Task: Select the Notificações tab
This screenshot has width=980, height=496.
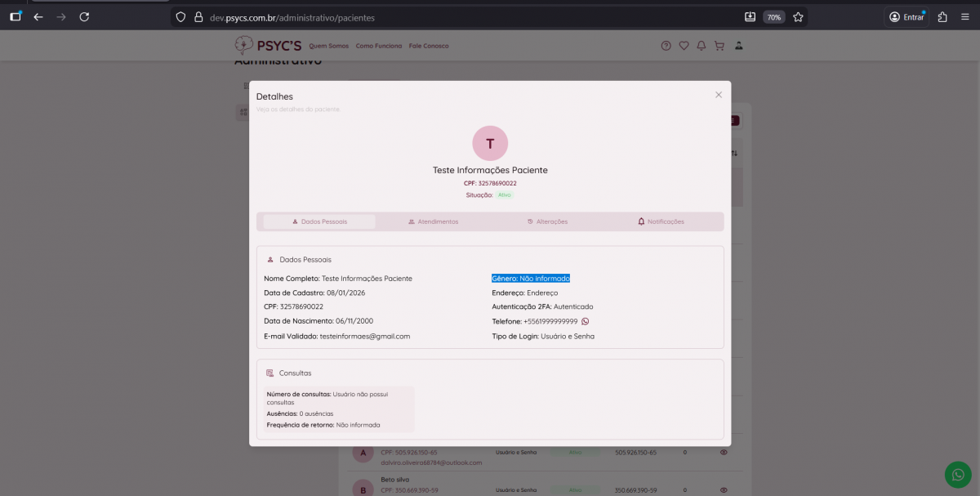Action: coord(661,221)
